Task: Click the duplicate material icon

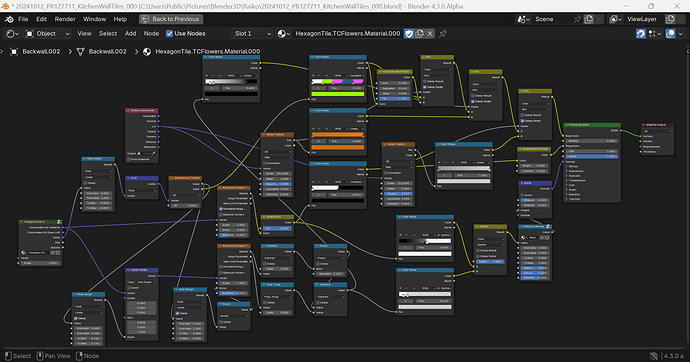Action: (x=419, y=33)
